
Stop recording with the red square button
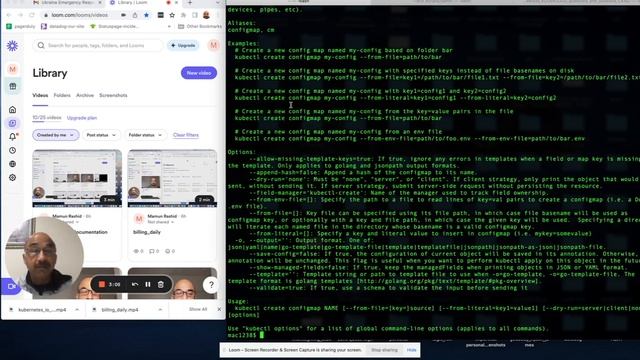[102, 284]
